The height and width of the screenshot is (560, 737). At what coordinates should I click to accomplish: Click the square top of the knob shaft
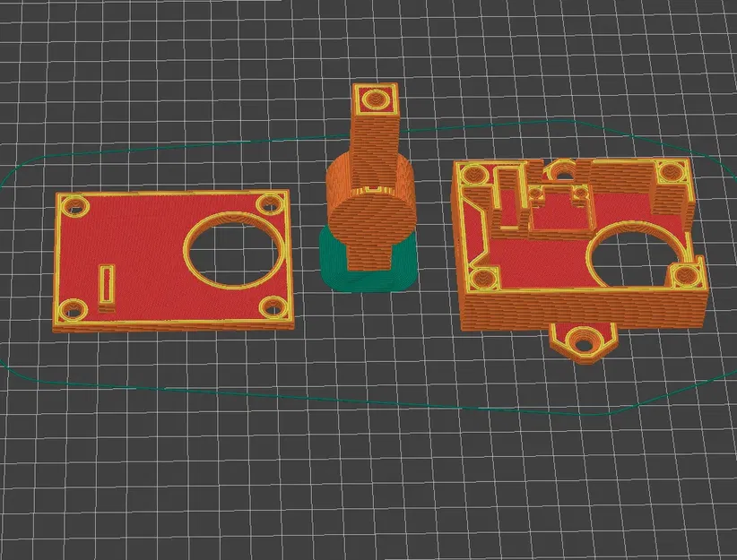(375, 99)
